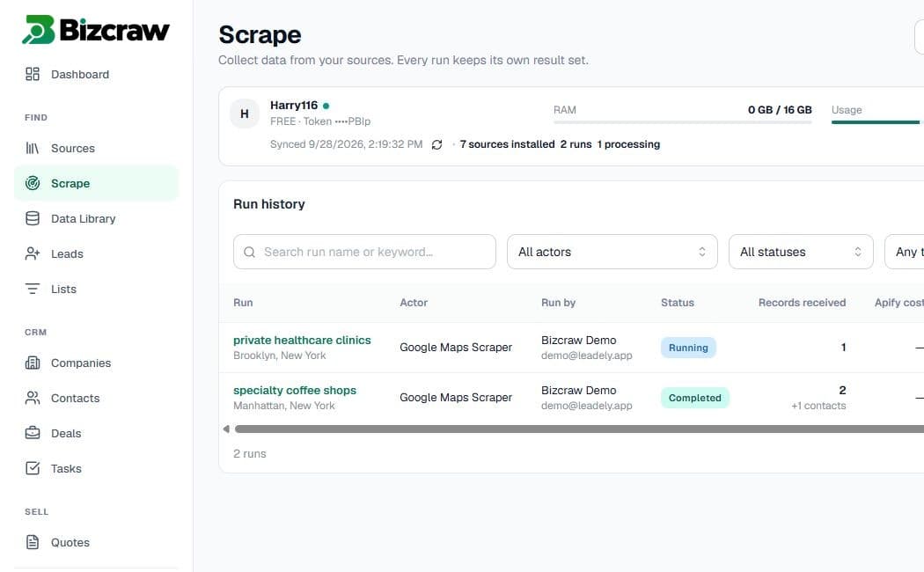Click the H avatar for Harry116
The image size is (924, 572).
[x=245, y=114]
